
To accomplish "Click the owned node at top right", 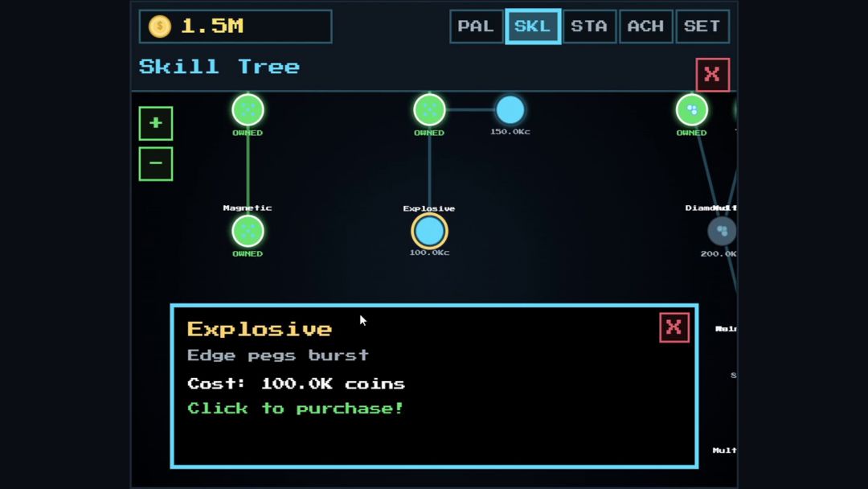I will 691,109.
